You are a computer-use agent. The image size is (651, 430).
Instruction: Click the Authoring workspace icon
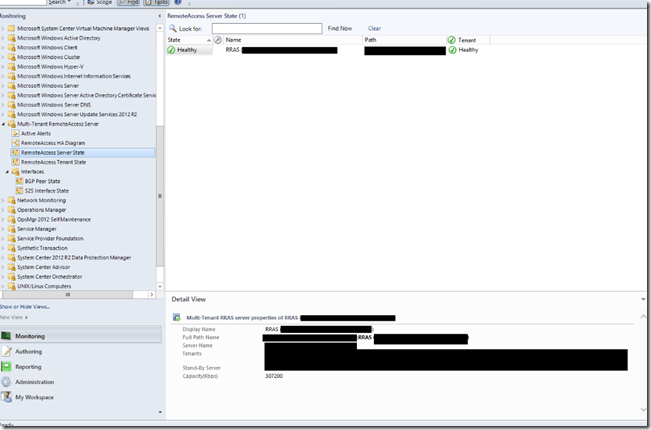coord(8,352)
